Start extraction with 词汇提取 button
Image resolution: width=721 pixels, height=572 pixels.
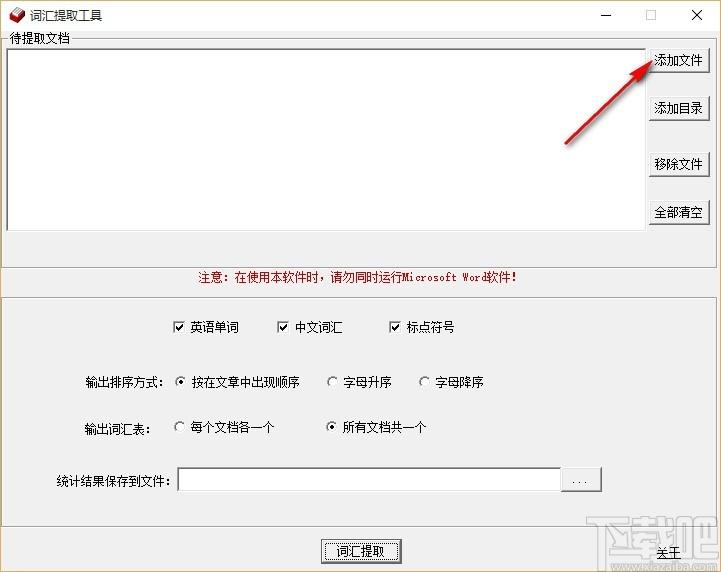361,551
